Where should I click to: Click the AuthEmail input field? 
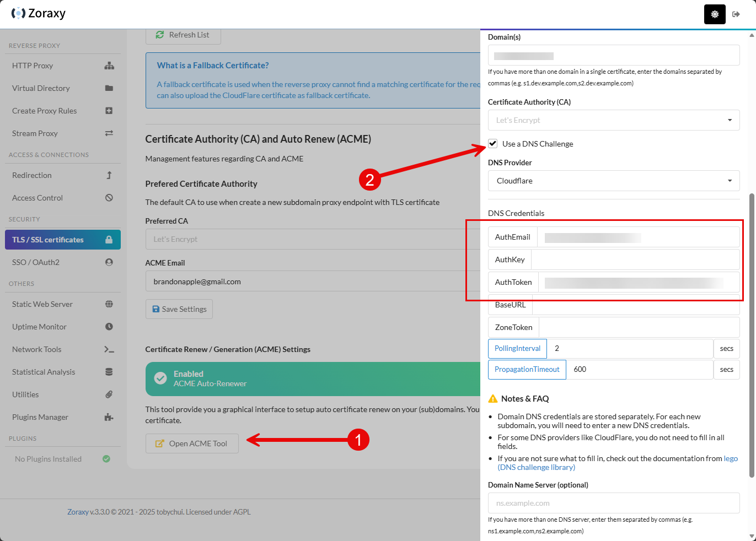tap(639, 237)
